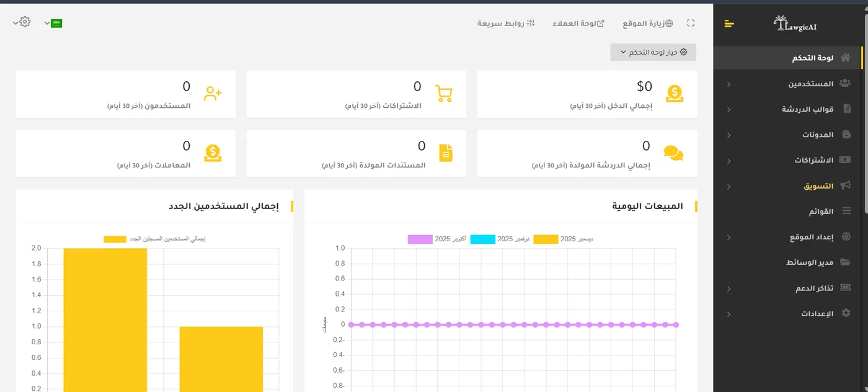Click the LawgicAI logo
The width and height of the screenshot is (868, 392).
tap(796, 24)
